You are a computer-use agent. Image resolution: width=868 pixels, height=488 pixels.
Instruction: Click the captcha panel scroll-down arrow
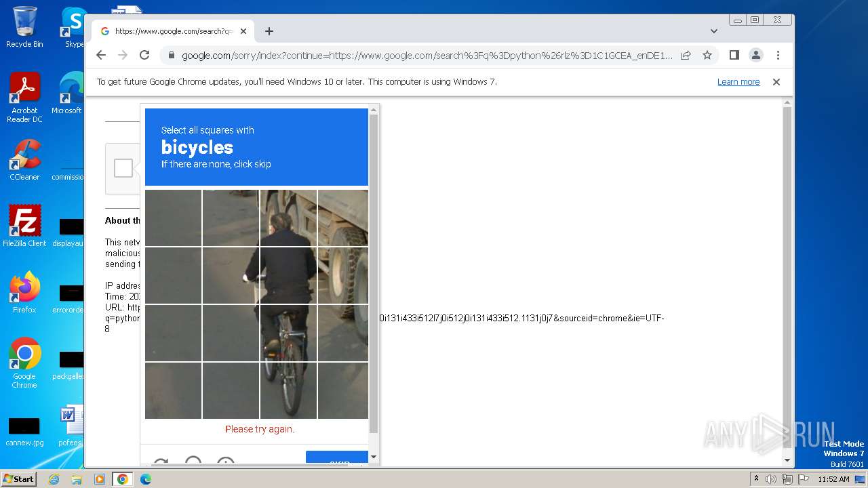374,456
